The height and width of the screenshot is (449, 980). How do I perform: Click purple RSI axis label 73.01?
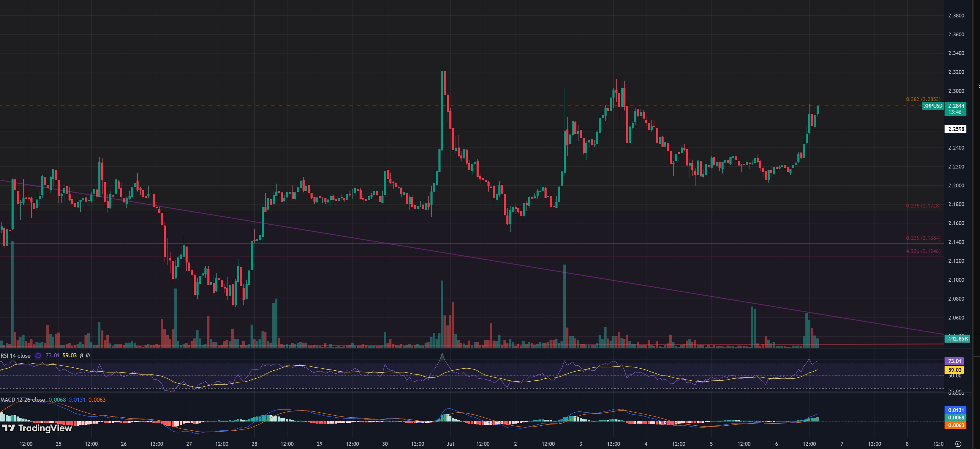point(955,361)
